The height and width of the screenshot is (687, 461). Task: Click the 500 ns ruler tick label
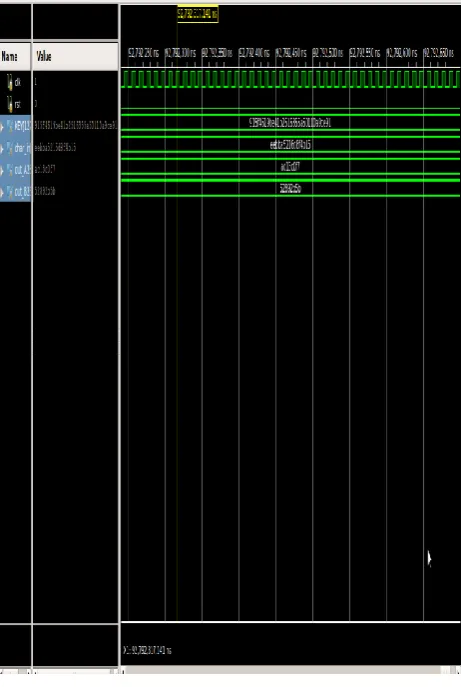[x=328, y=53]
